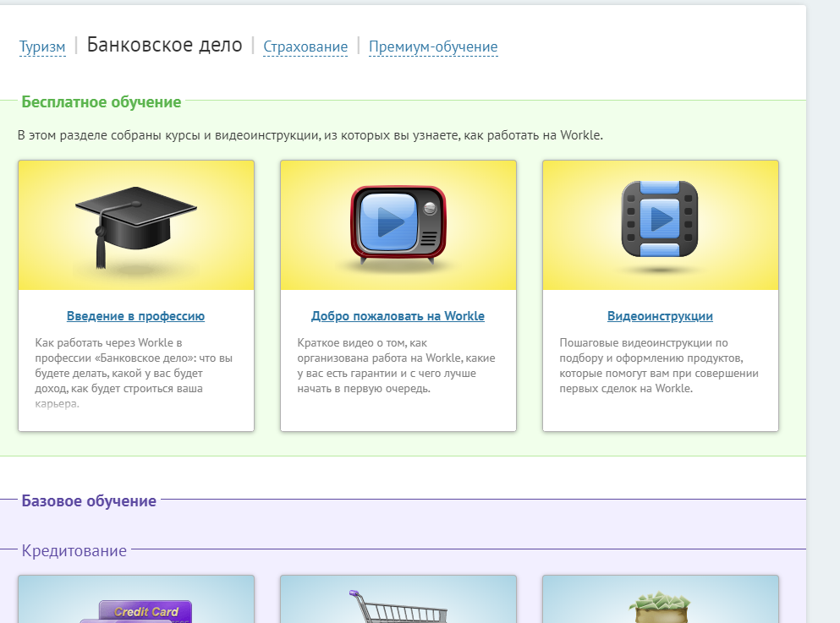The image size is (840, 623).
Task: Click the Бесплатное обучение section header
Action: [x=102, y=101]
